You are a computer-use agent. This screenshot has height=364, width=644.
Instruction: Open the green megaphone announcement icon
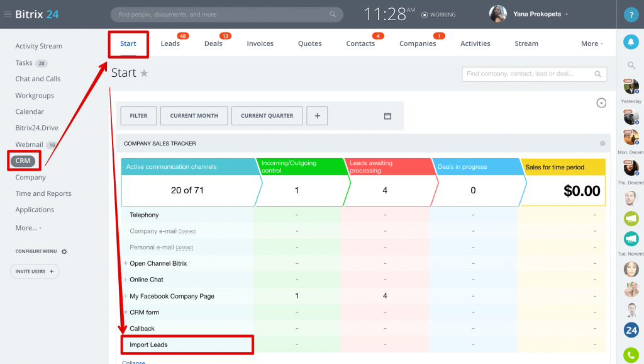coord(631,219)
